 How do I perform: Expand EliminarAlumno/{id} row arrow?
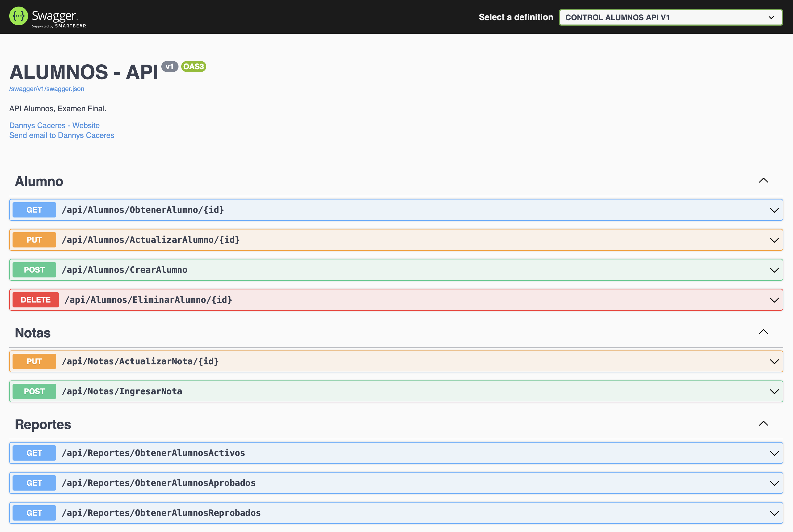(774, 300)
